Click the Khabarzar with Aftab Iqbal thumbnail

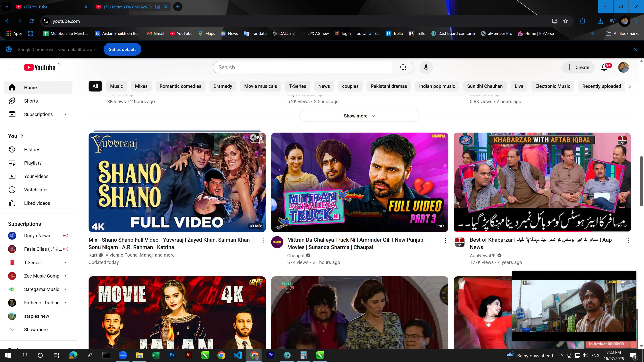pos(542,182)
